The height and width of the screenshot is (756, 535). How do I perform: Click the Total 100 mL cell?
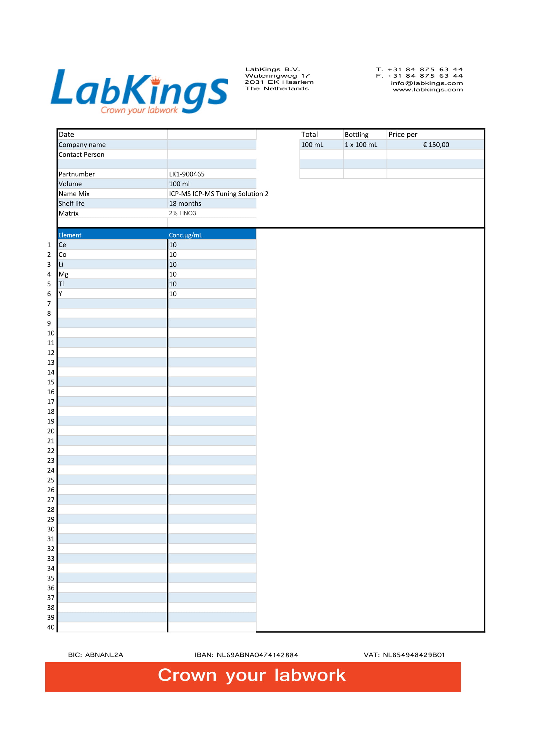pos(322,144)
